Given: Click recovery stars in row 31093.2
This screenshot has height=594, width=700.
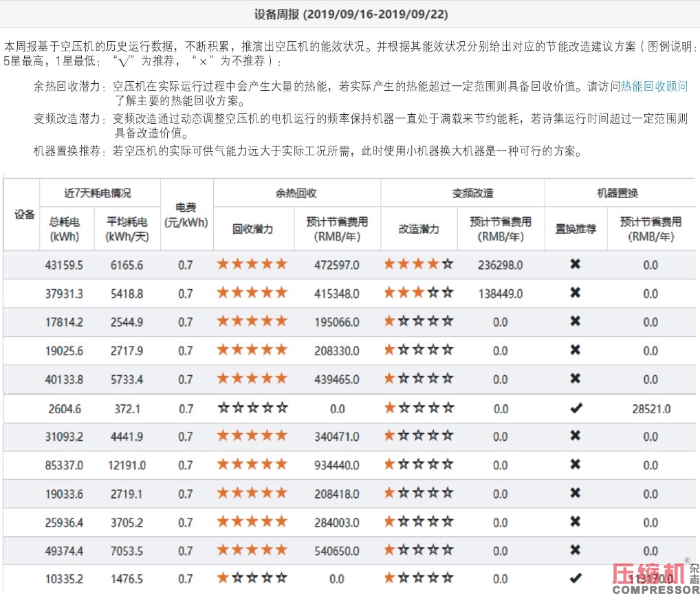Looking at the screenshot, I should pyautogui.click(x=252, y=436).
